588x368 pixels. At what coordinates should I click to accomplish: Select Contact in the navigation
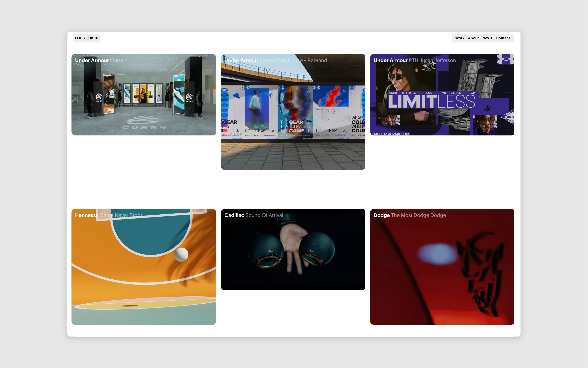(503, 38)
